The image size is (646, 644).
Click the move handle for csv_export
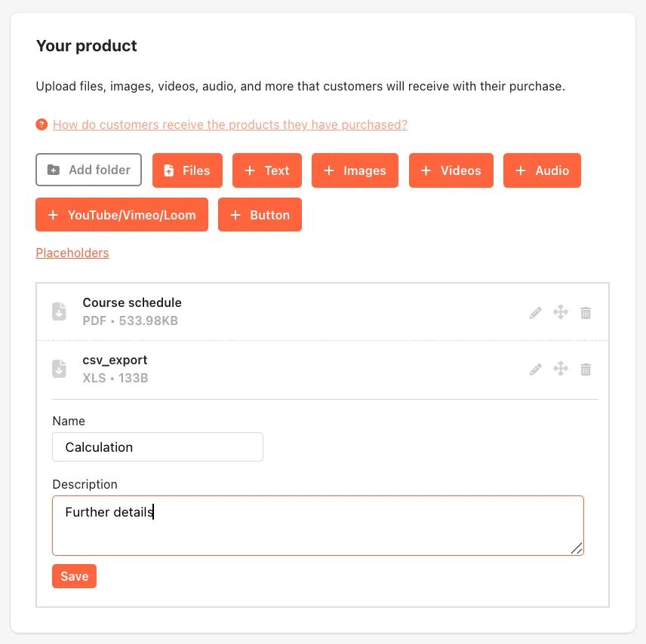click(x=560, y=369)
